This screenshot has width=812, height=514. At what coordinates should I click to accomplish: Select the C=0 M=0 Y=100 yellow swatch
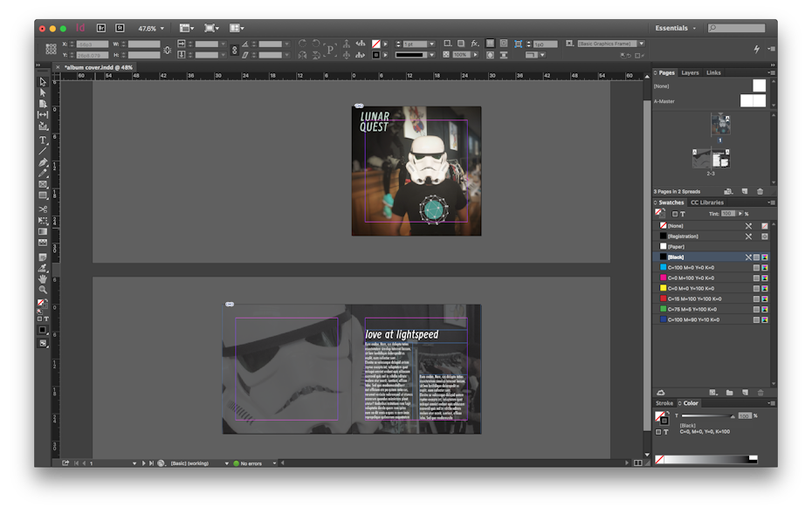[691, 288]
